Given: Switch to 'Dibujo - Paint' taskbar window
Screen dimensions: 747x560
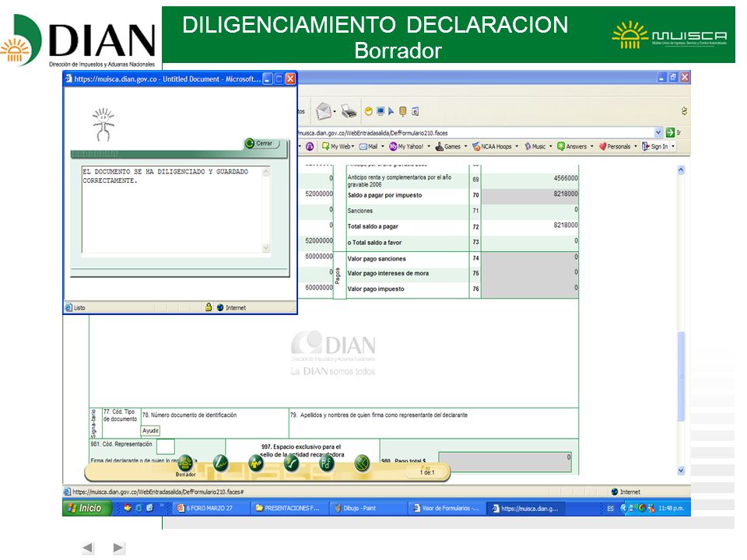Looking at the screenshot, I should (370, 508).
